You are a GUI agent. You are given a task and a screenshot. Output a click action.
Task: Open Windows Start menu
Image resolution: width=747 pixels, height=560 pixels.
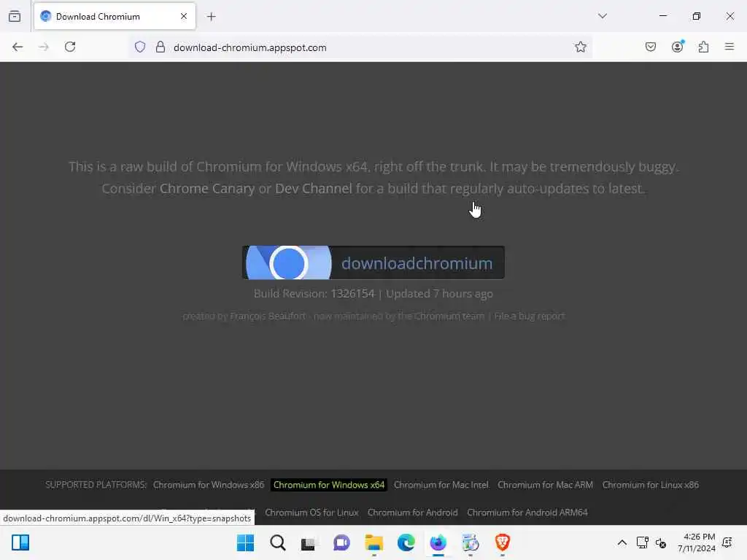pos(245,542)
